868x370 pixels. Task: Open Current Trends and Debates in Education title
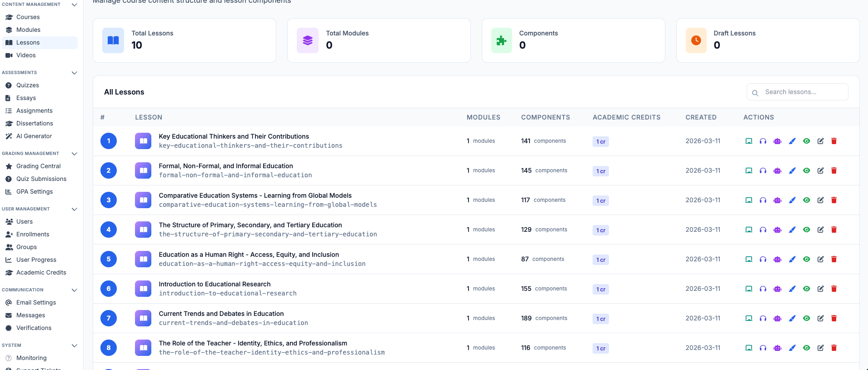pyautogui.click(x=221, y=314)
